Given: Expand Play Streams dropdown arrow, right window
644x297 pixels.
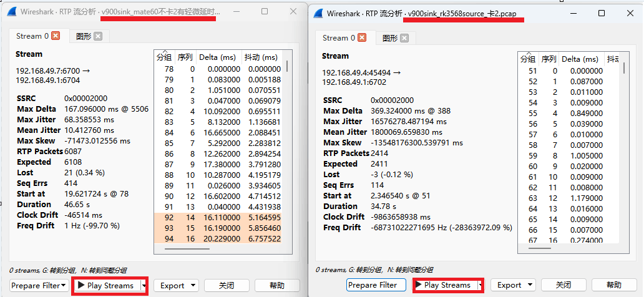Looking at the screenshot, I should 479,285.
